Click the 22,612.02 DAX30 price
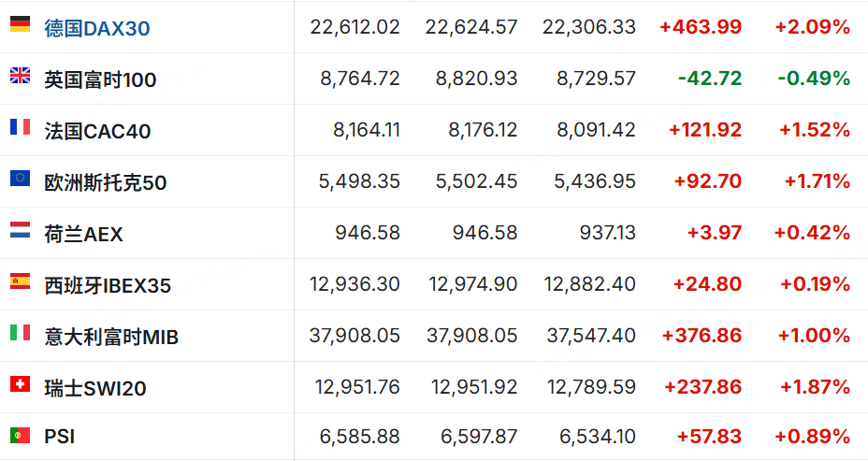868x461 pixels. coord(354,27)
